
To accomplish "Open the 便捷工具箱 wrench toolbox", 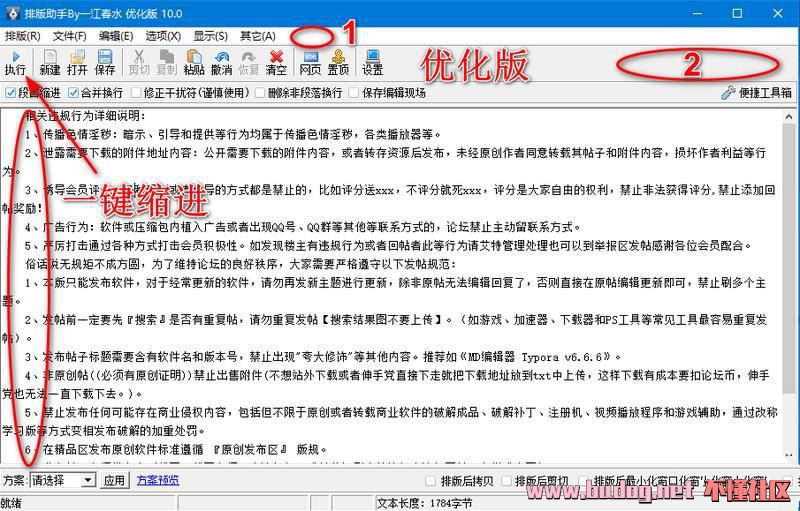I will coord(757,93).
